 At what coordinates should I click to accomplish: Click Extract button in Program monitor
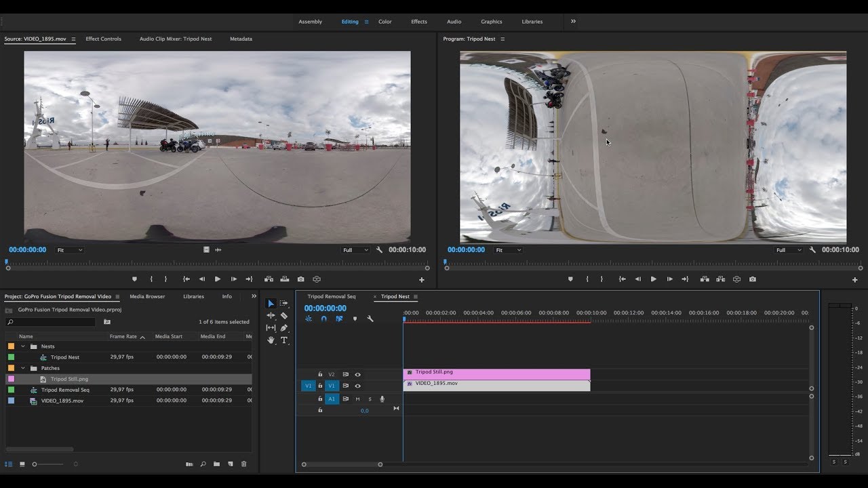[x=720, y=279]
